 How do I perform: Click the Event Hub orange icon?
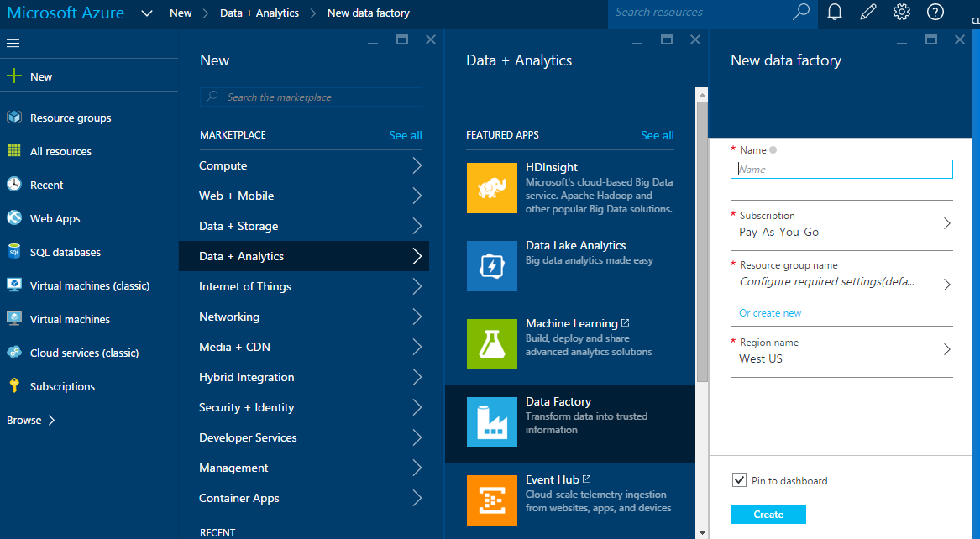point(492,500)
